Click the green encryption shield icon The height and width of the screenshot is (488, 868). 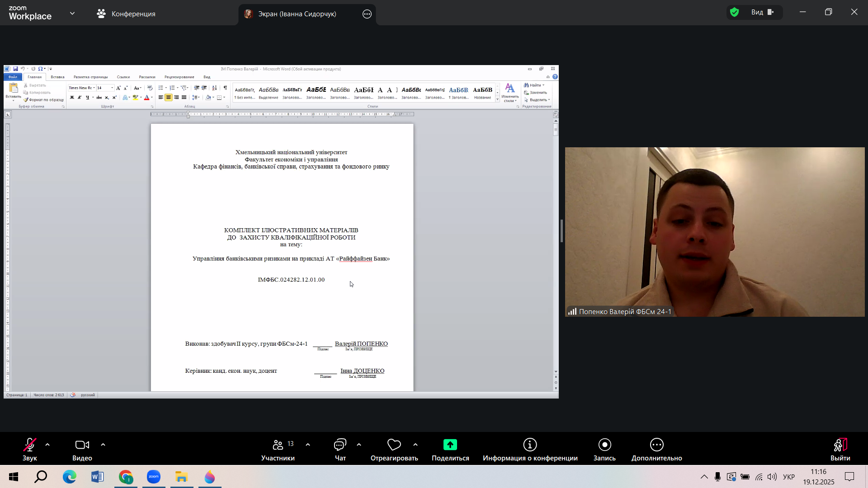[735, 12]
